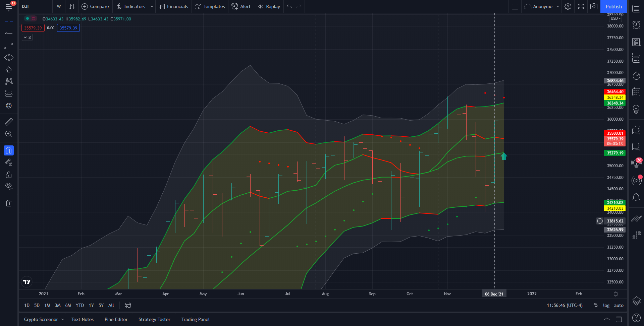
Task: Remove drawings with trash icon
Action: (9, 203)
